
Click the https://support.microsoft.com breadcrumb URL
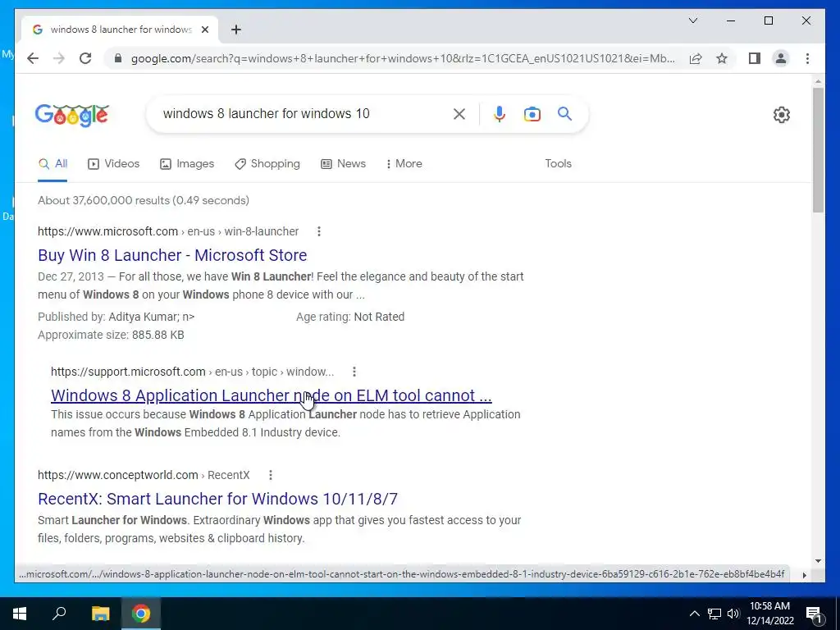(x=128, y=372)
